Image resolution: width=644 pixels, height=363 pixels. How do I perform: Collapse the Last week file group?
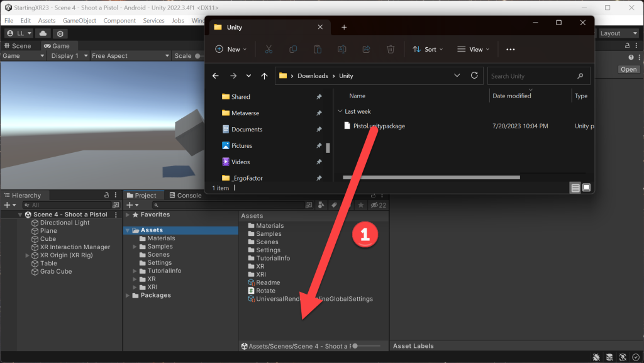click(x=340, y=111)
